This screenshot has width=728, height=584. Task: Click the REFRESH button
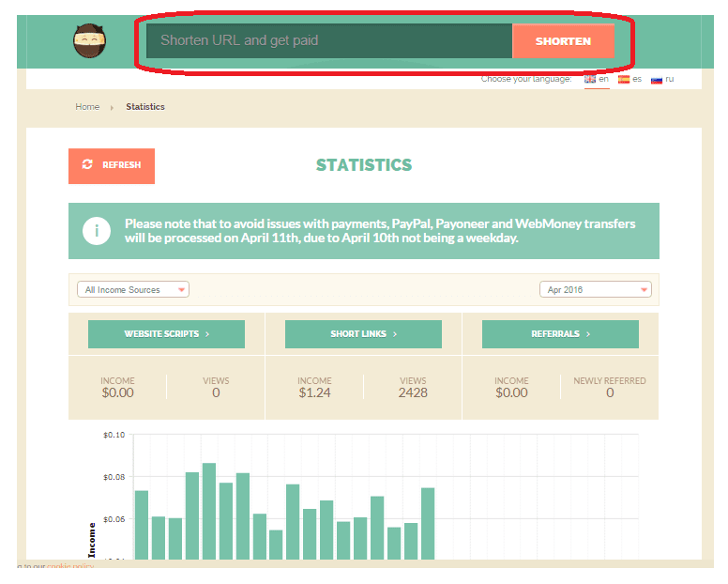[112, 166]
